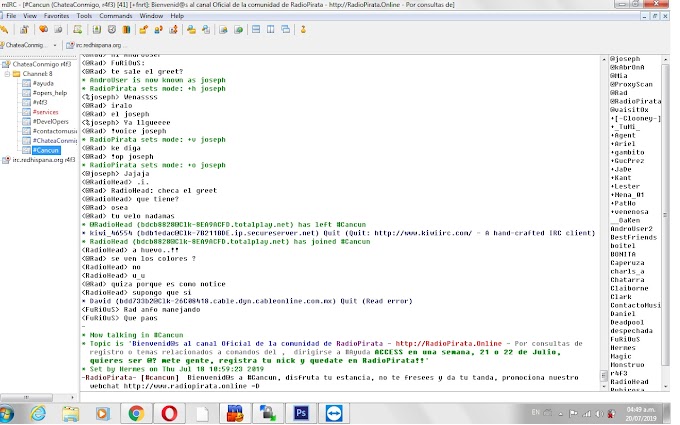
Task: Click treebar horizontal scroll right arrow
Action: [72, 397]
